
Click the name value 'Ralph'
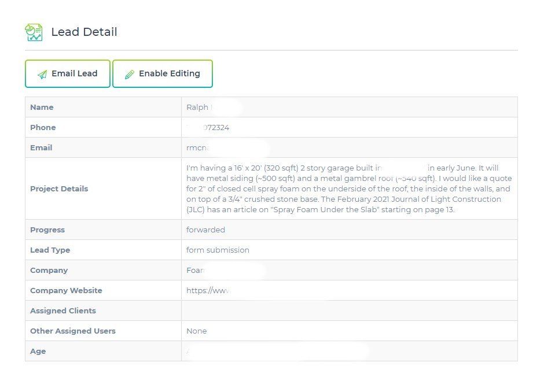pyautogui.click(x=197, y=108)
